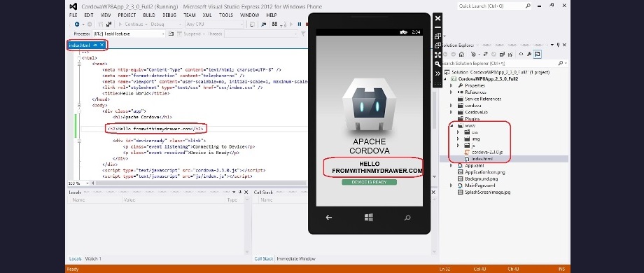Toggle Preview Selected Items in Solution Explorer

[x=538, y=54]
